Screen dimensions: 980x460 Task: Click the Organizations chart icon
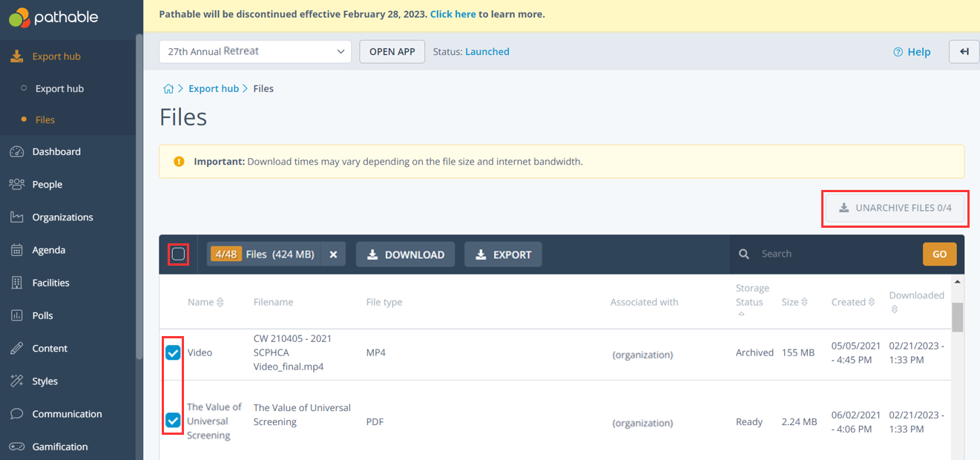click(17, 217)
